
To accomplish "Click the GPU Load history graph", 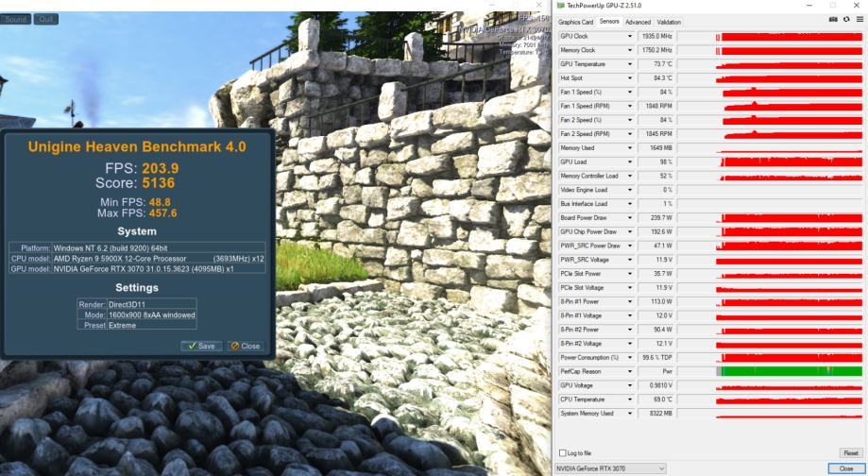I will point(771,161).
